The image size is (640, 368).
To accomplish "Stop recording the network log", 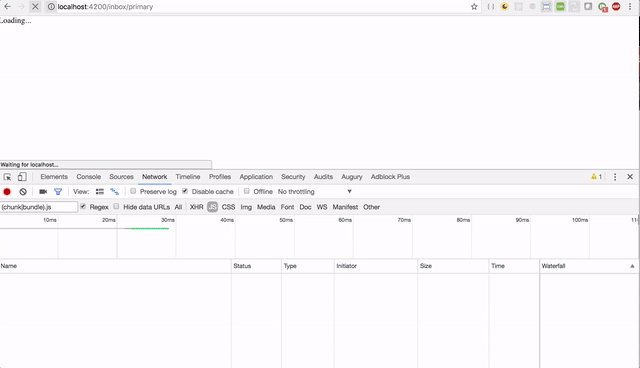I will click(x=7, y=192).
